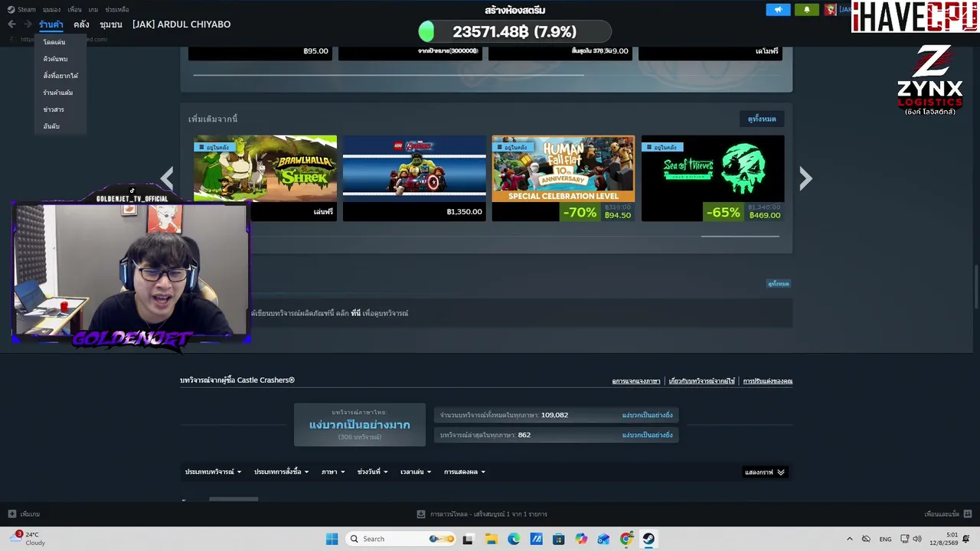This screenshot has height=551, width=980.
Task: Click the small ดูทั้งหมด link above review notice
Action: [x=779, y=284]
